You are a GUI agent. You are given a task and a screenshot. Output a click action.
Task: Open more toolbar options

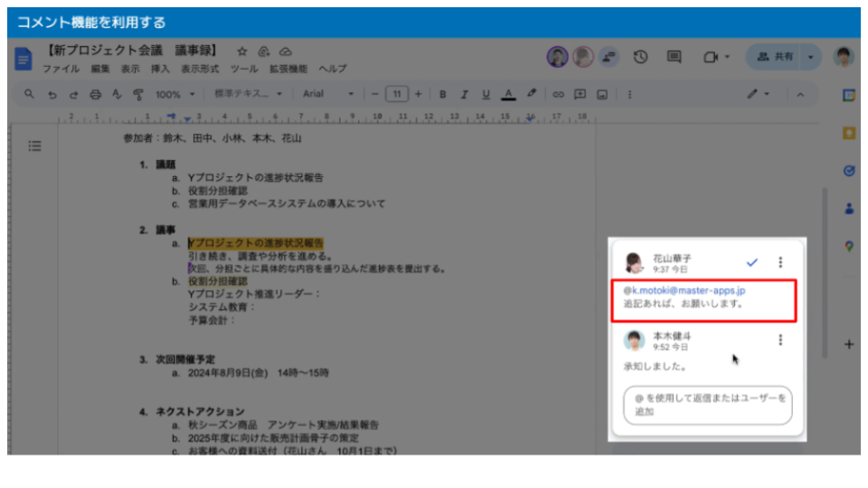[x=629, y=95]
